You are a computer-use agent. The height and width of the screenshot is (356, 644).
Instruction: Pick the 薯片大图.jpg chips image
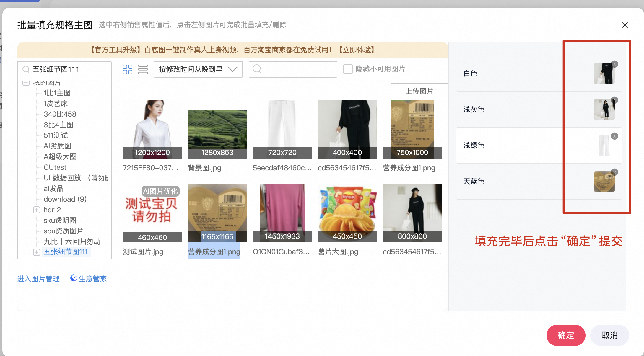[347, 213]
